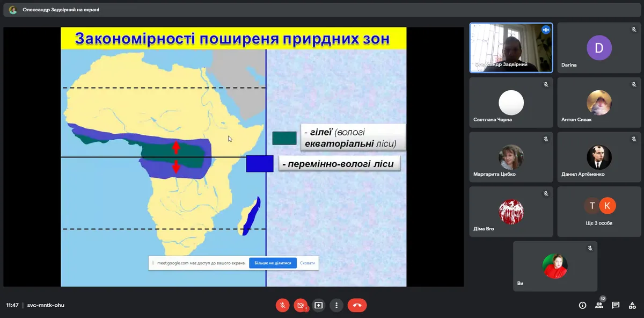Open the activities icon
The width and height of the screenshot is (644, 318).
pyautogui.click(x=632, y=305)
